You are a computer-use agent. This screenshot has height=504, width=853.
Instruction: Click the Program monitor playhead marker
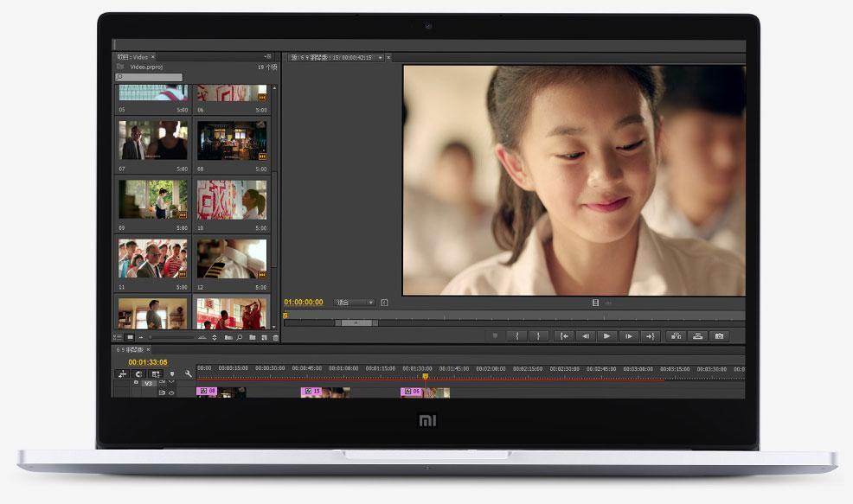click(x=285, y=315)
